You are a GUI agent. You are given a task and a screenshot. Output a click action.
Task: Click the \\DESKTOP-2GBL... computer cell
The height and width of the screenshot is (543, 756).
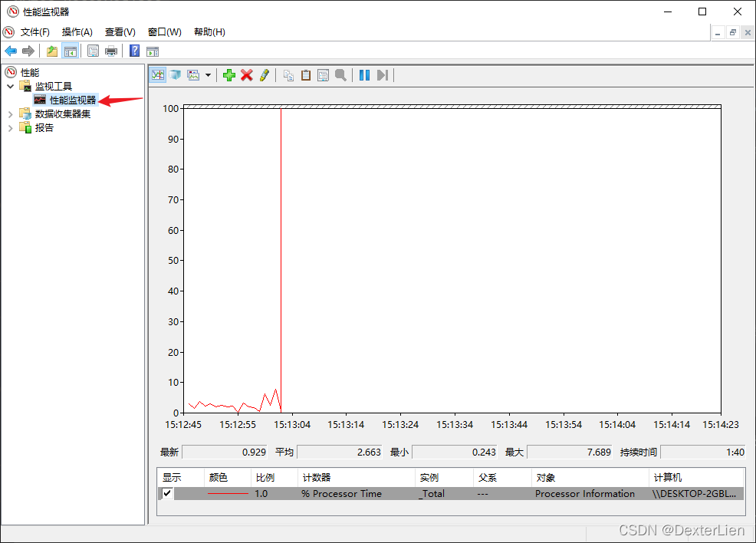[x=694, y=493]
